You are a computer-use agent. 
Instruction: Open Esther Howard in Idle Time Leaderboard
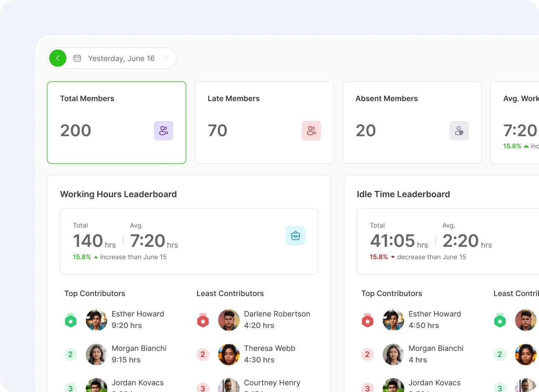coord(434,314)
